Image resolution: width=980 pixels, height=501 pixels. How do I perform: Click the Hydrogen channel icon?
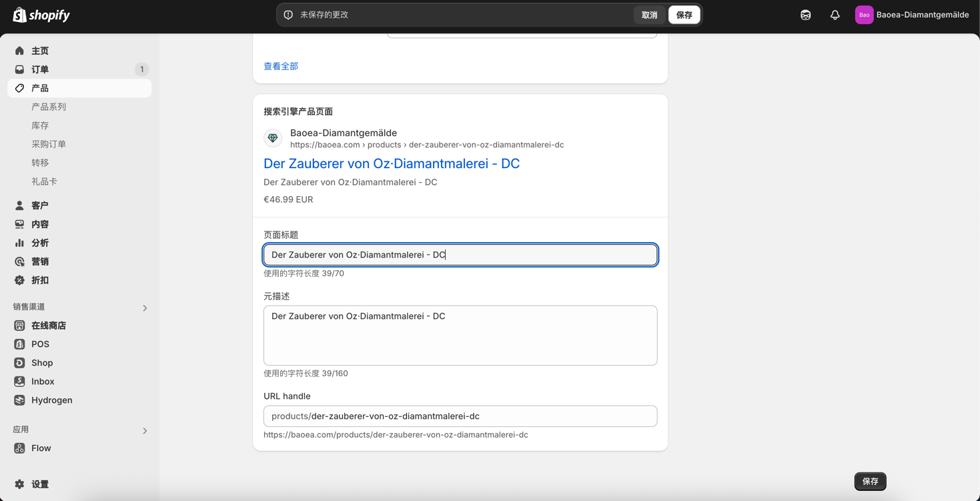(x=19, y=400)
